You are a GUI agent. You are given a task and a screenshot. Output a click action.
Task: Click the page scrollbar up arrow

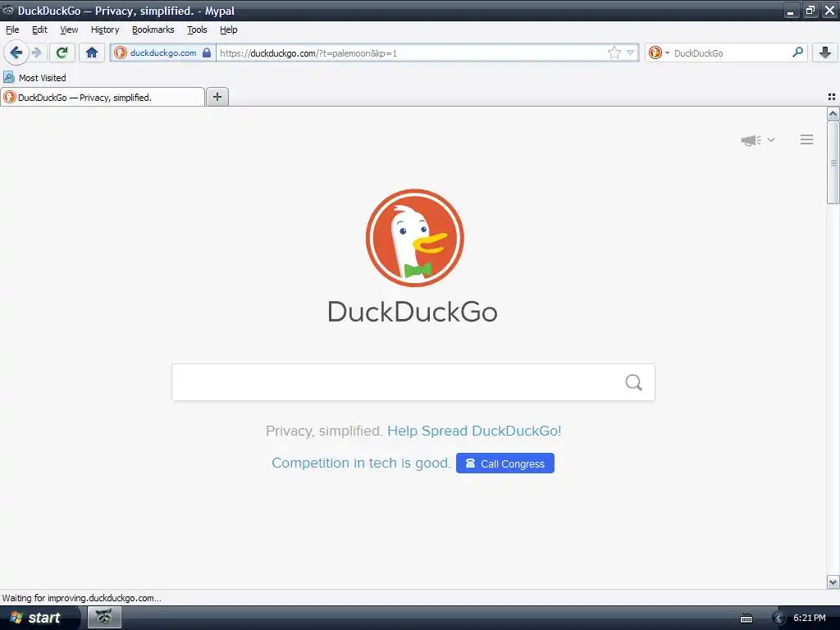coord(833,113)
